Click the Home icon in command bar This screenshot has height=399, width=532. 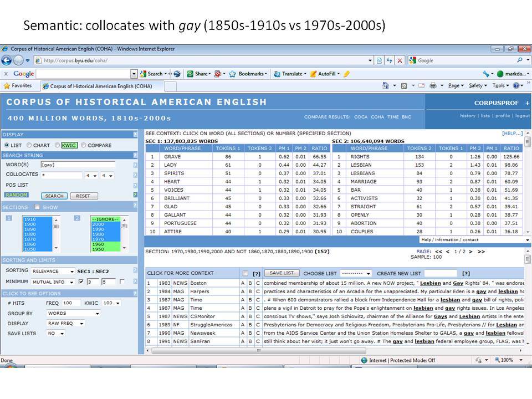386,85
